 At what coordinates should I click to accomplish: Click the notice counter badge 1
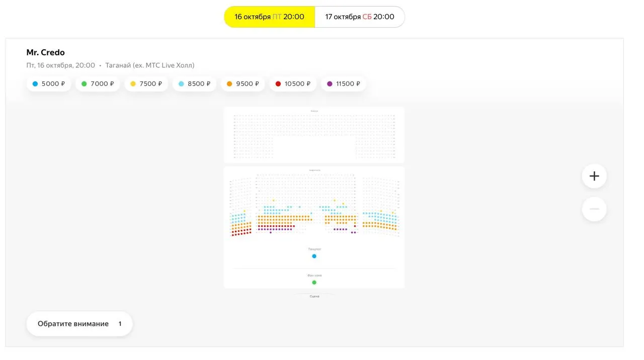point(120,324)
